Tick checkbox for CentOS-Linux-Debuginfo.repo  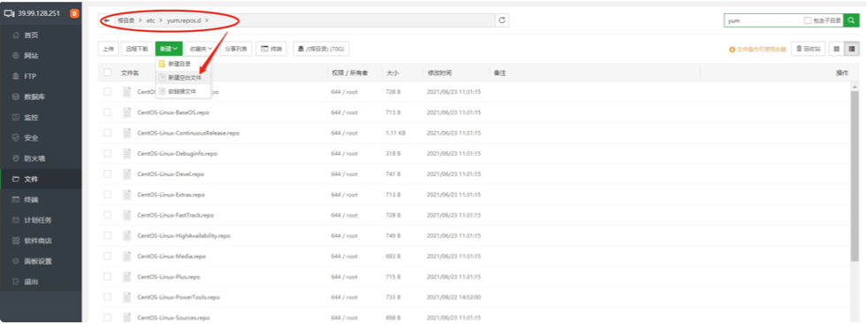[x=107, y=153]
